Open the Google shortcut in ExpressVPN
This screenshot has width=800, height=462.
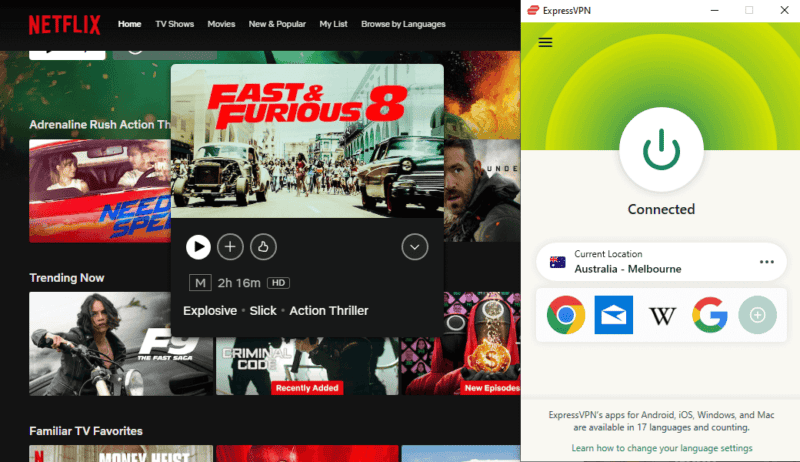(x=710, y=315)
